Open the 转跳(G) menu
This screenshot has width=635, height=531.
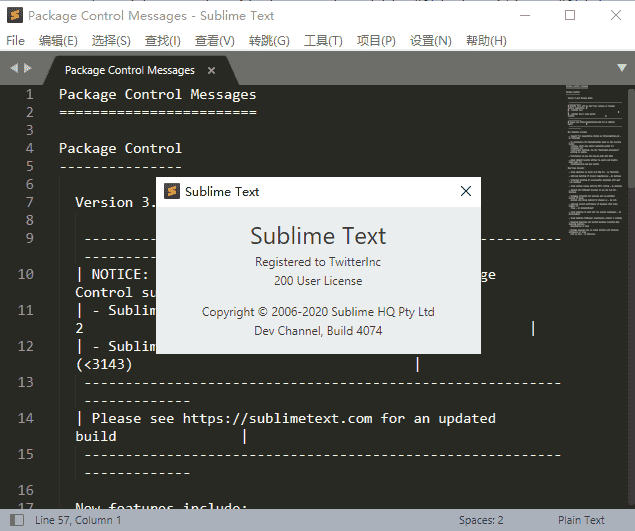[x=269, y=41]
